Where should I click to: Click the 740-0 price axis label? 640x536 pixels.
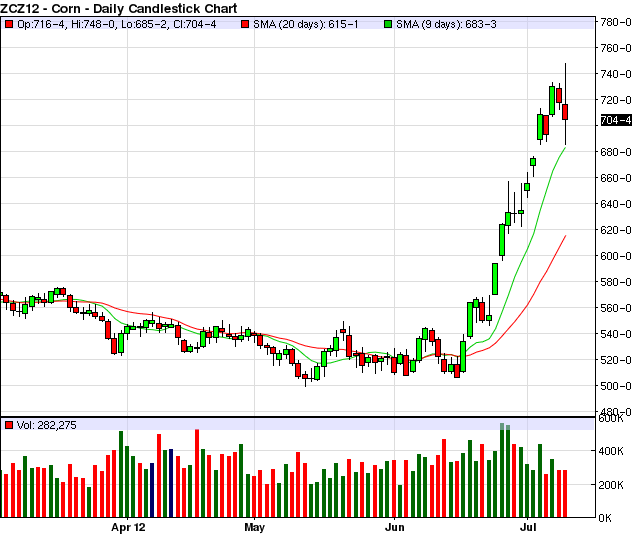coord(616,74)
